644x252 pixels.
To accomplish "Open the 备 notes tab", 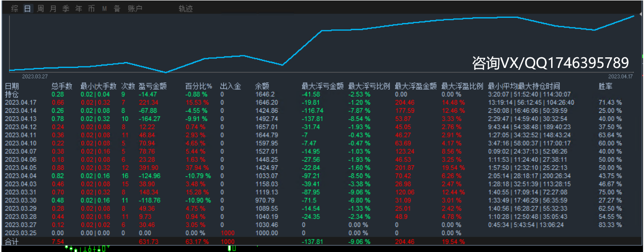I will click(x=117, y=9).
